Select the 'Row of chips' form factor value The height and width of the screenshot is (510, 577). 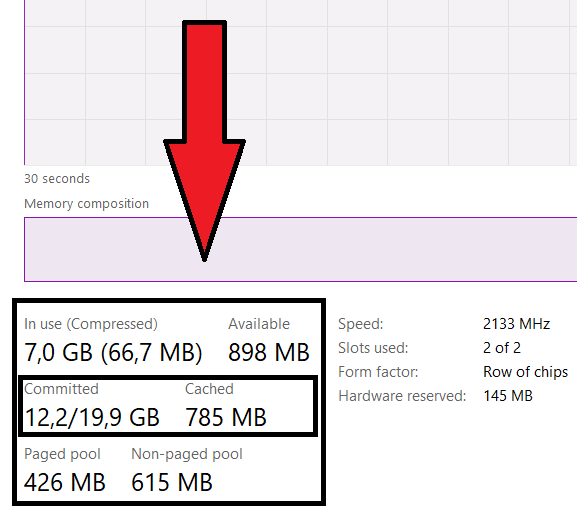point(525,372)
